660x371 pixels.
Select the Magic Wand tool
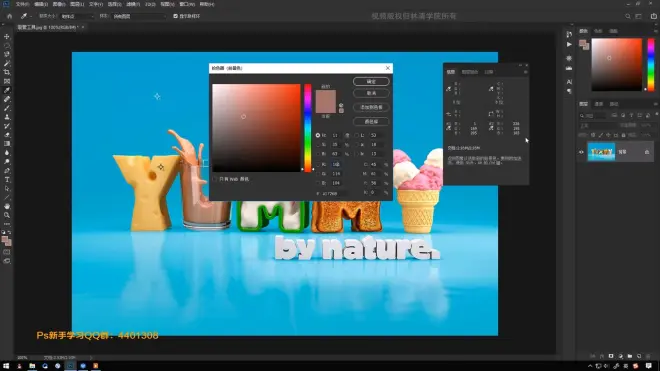[x=7, y=63]
